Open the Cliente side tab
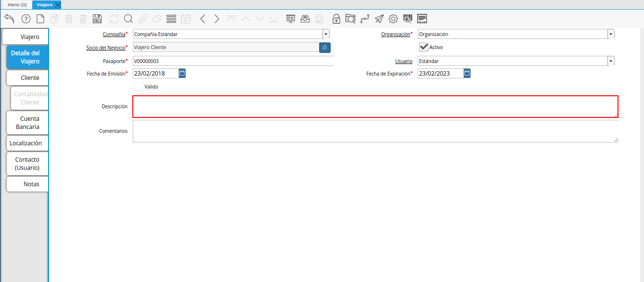Screen dimensions: 644x282 click(x=27, y=77)
